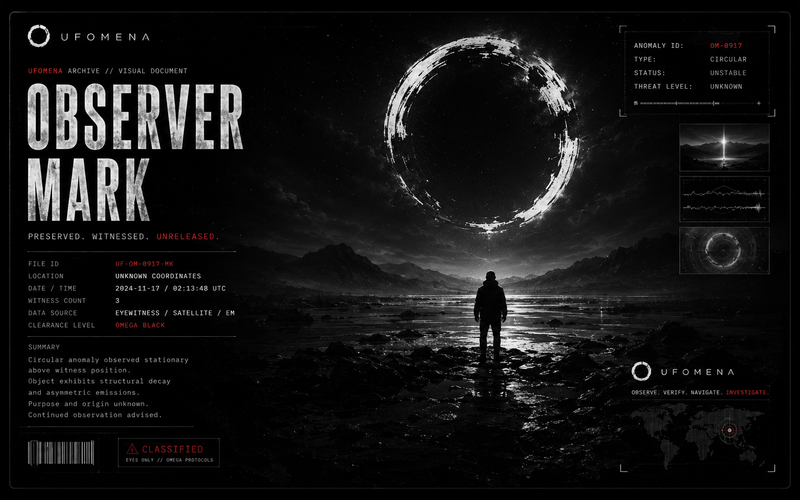
Task: Click the SUMMARY heading
Action: pyautogui.click(x=44, y=347)
